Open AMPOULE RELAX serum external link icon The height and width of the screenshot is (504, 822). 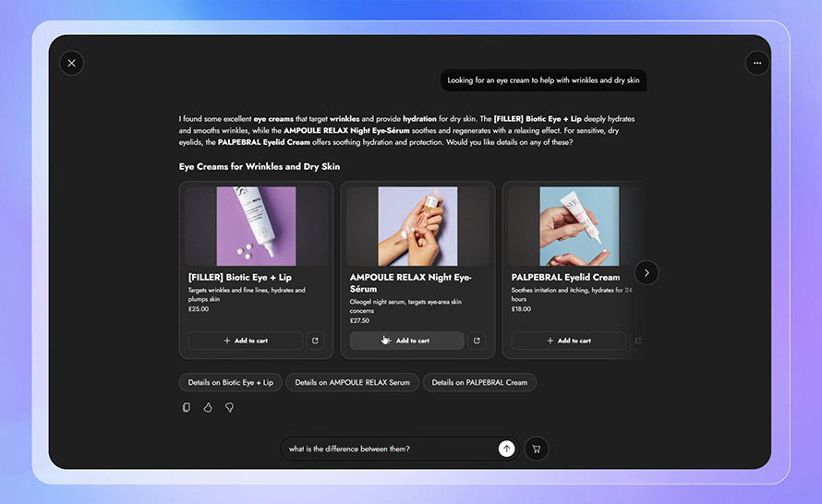click(x=477, y=341)
